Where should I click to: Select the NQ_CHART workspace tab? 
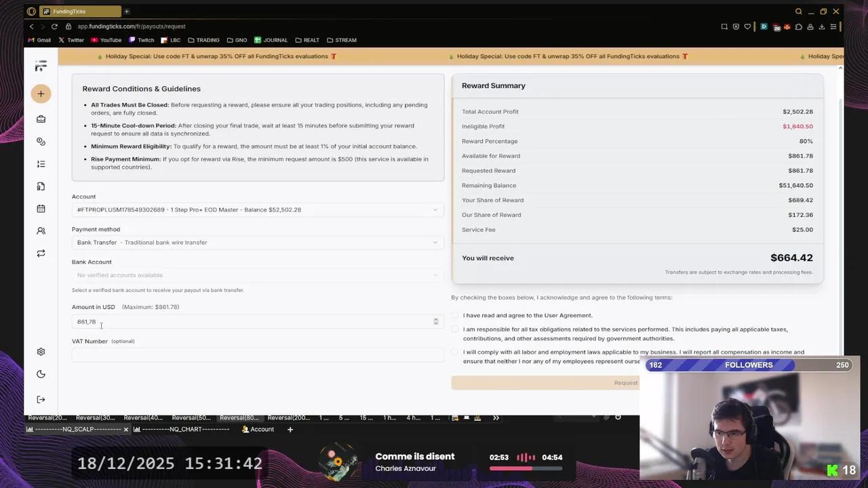(182, 429)
